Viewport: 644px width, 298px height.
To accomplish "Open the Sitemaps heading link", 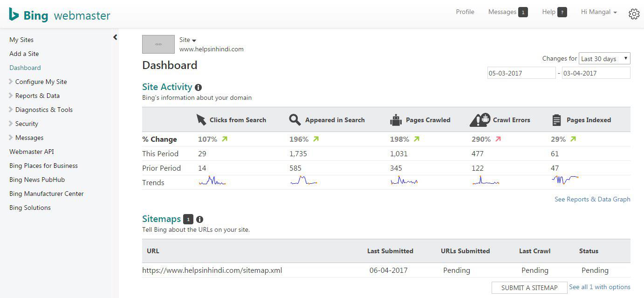I will [161, 219].
